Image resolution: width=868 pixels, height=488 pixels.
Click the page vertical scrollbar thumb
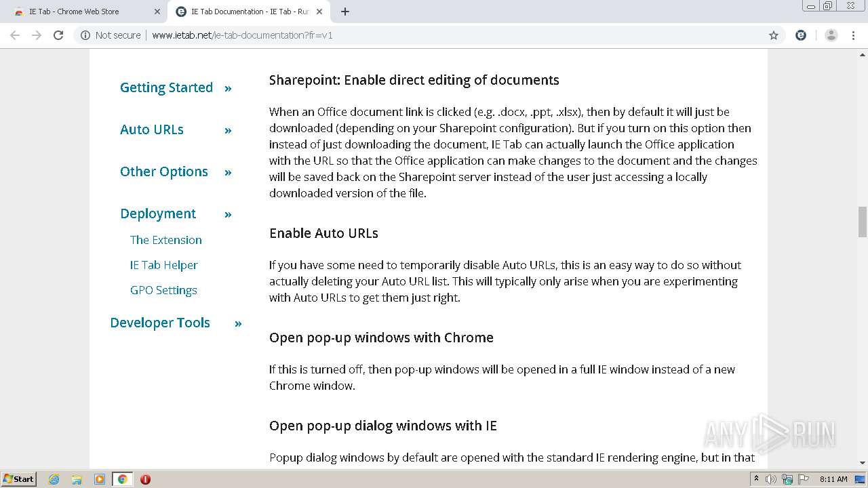tap(863, 222)
